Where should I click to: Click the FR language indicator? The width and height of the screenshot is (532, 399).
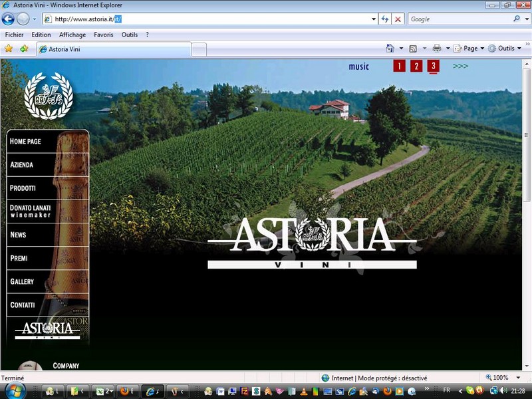point(447,390)
